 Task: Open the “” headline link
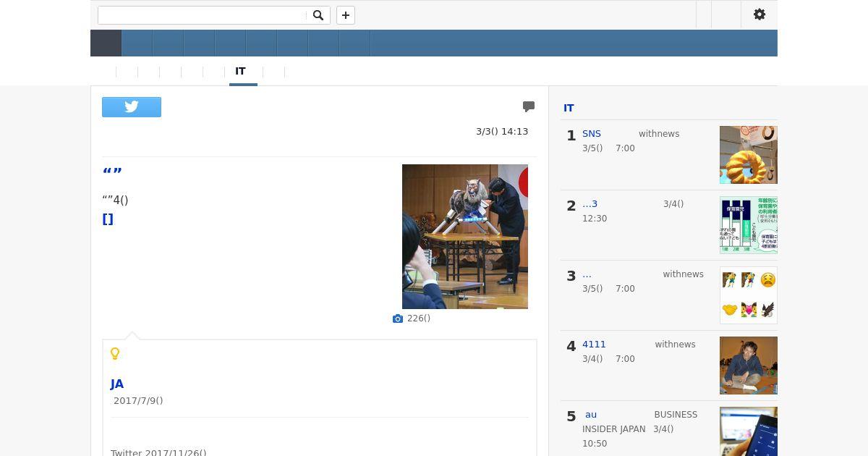[112, 172]
